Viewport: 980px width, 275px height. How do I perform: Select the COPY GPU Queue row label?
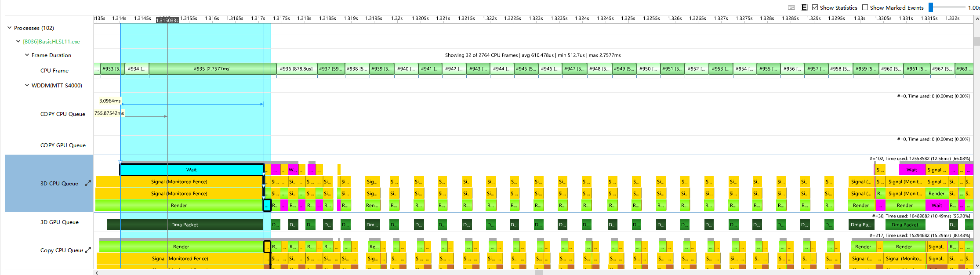[x=63, y=145]
